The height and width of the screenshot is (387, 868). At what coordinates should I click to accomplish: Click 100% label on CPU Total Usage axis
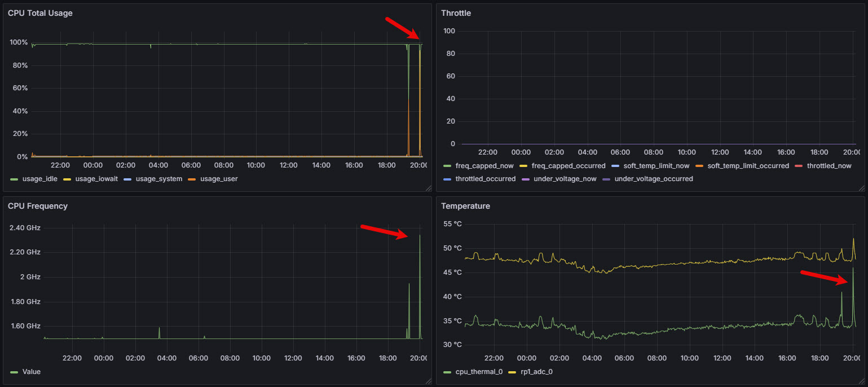point(19,42)
